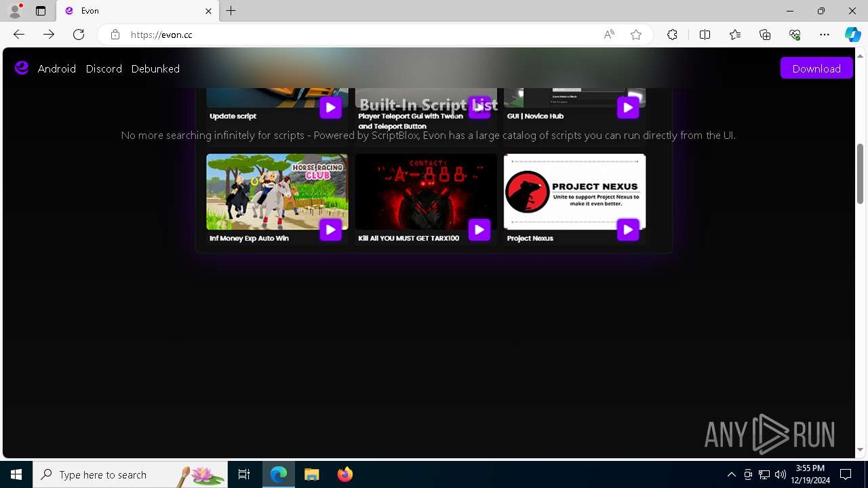Open the Extensions menu
Image resolution: width=868 pixels, height=488 pixels.
pos(672,35)
